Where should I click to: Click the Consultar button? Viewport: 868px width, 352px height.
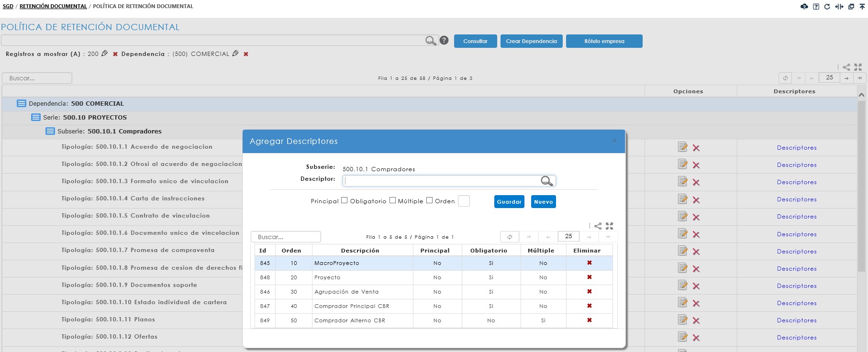tap(476, 41)
